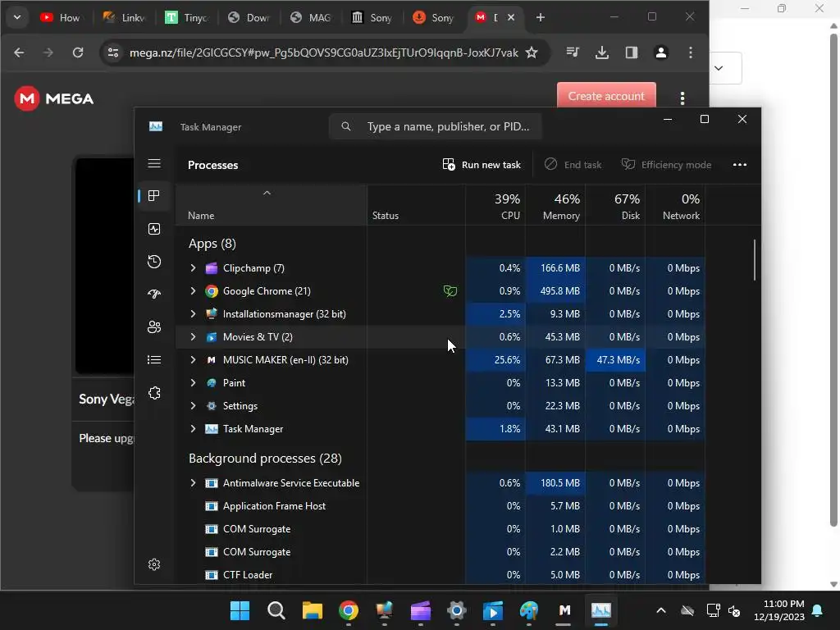Click the Status column header
Viewport: 840px width, 630px height.
[416, 206]
